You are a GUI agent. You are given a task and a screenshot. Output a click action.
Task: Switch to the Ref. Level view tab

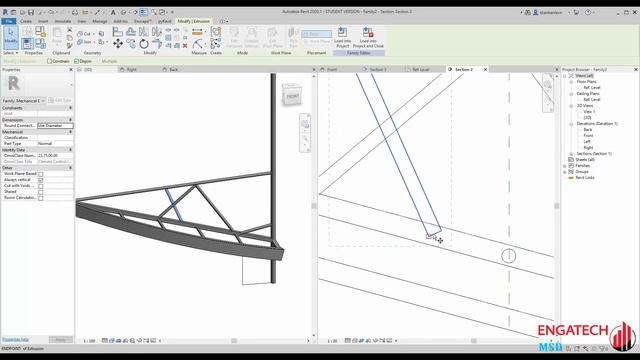(x=420, y=69)
